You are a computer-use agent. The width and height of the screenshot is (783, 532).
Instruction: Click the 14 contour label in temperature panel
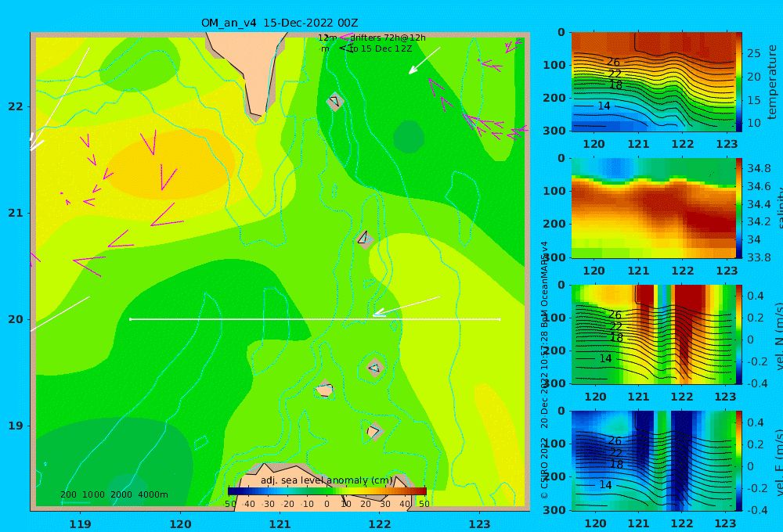coord(604,106)
